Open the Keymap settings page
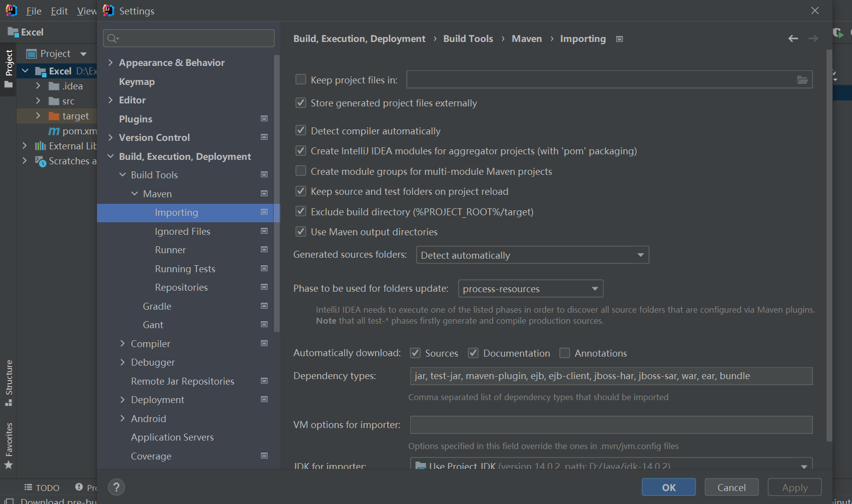 click(136, 81)
